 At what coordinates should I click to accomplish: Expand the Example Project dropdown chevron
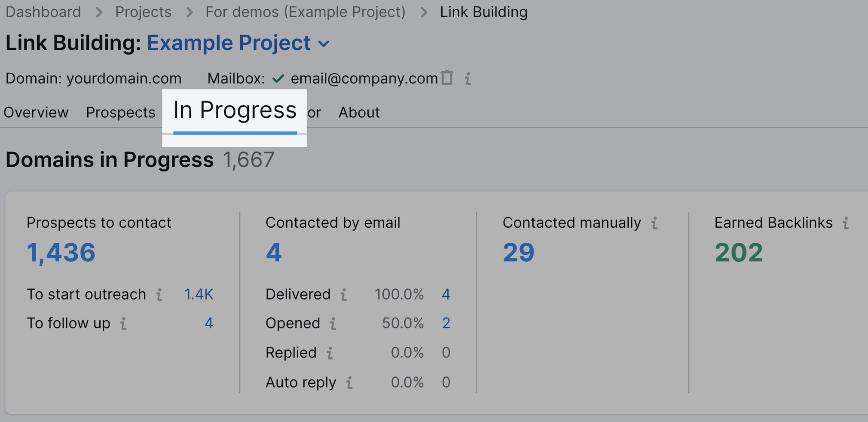coord(324,44)
